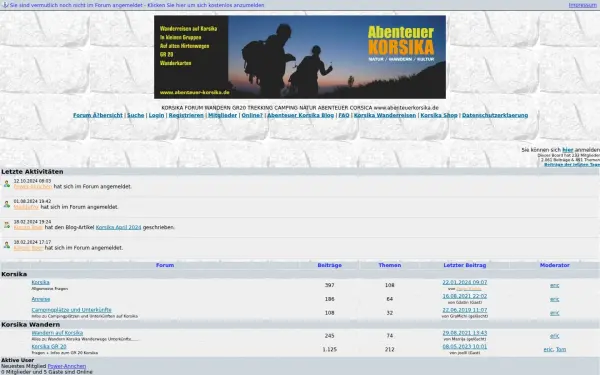Click the 'Korsika Wandern' category heading
Image resolution: width=600 pixels, height=375 pixels.
pos(31,324)
